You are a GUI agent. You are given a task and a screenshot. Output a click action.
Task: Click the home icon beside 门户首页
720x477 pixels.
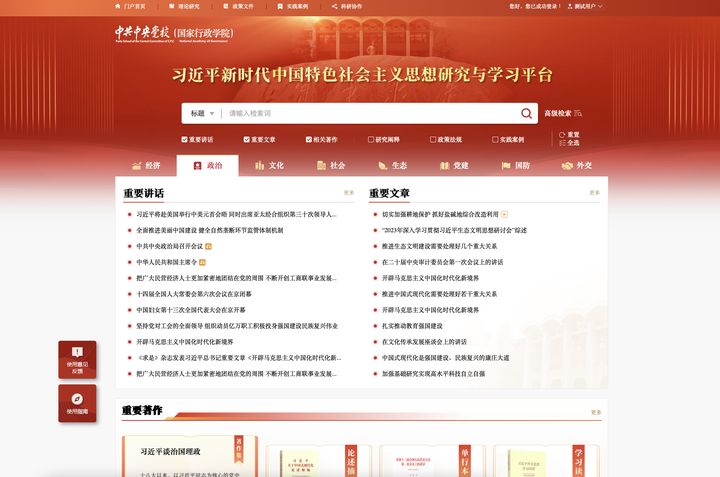click(118, 6)
